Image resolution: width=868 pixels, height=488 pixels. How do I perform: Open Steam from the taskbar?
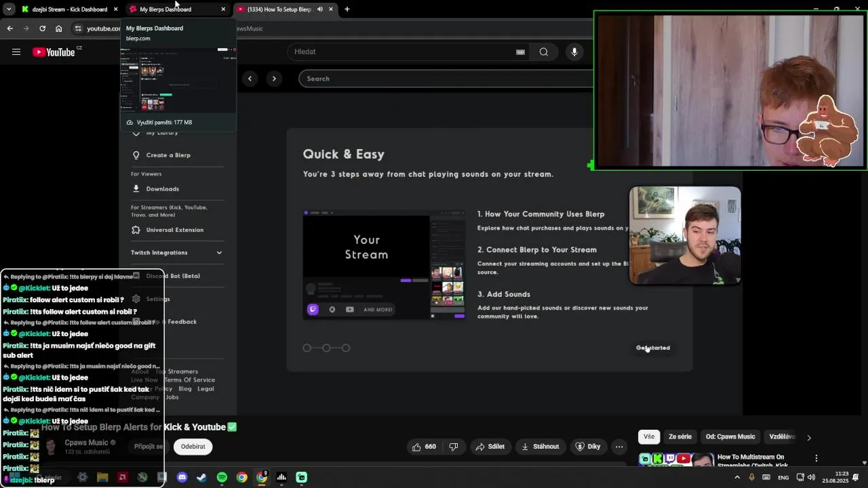click(201, 477)
